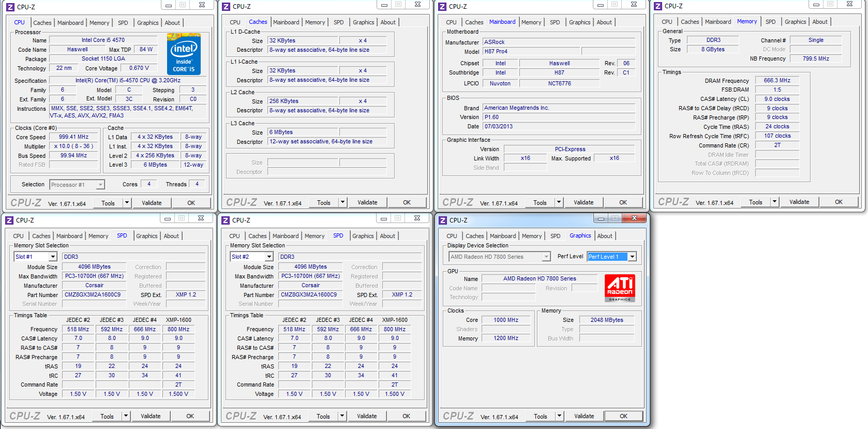
Task: Switch to About tab in the processor window
Action: (x=172, y=23)
